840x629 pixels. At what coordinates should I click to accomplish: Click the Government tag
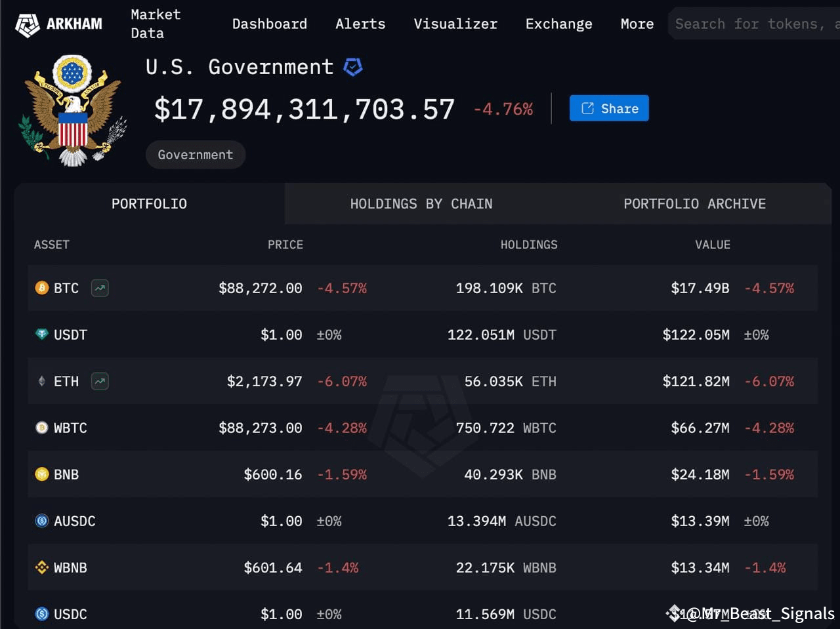tap(196, 155)
